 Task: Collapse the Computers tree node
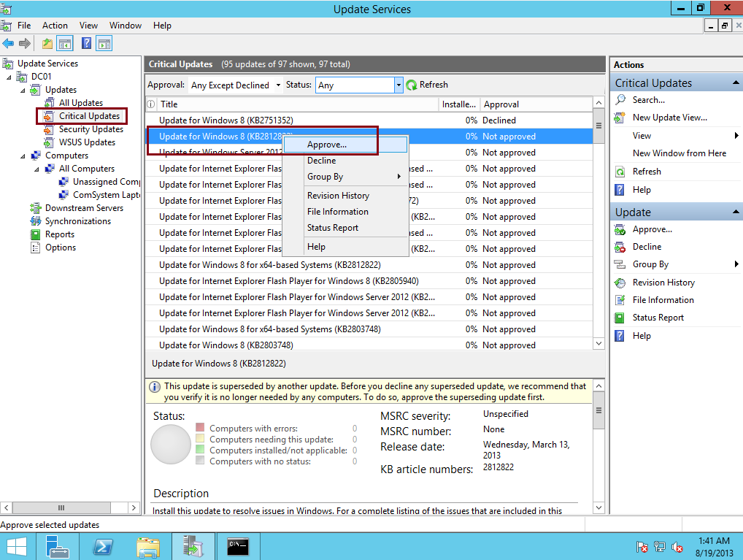23,156
